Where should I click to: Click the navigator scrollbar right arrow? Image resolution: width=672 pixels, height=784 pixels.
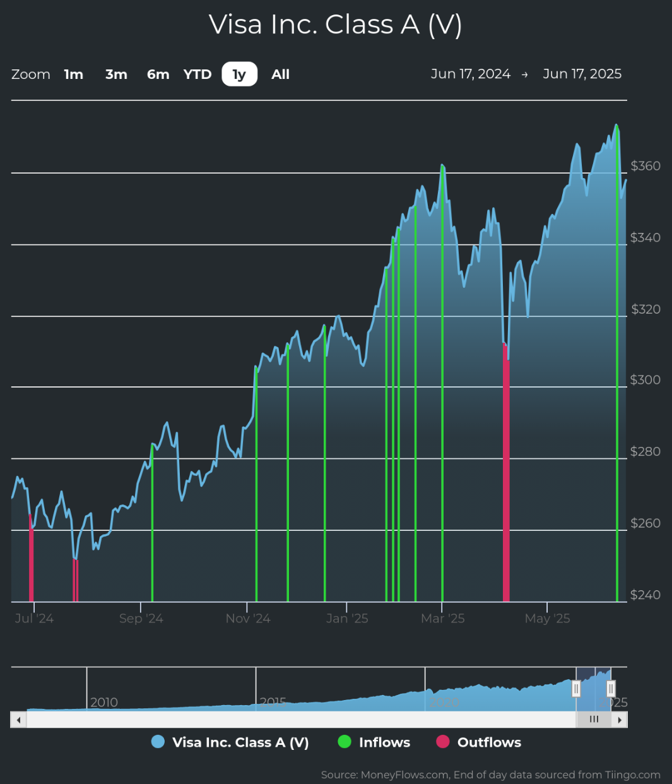tap(620, 720)
